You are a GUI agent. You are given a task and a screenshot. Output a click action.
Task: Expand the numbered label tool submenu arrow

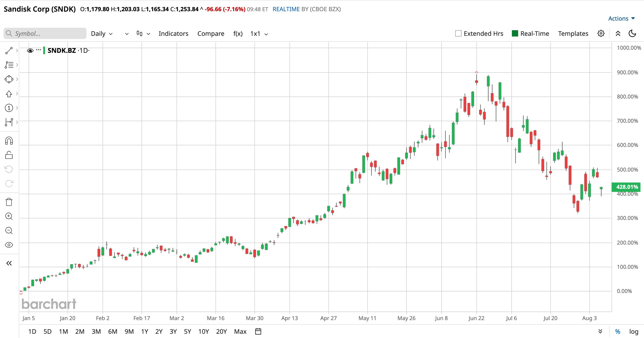[x=17, y=108]
